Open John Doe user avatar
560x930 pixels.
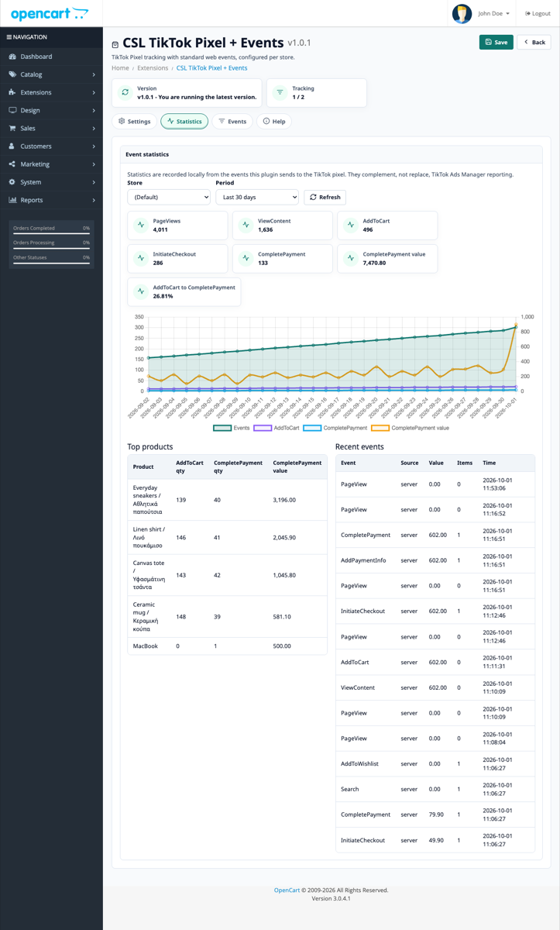[x=462, y=13]
